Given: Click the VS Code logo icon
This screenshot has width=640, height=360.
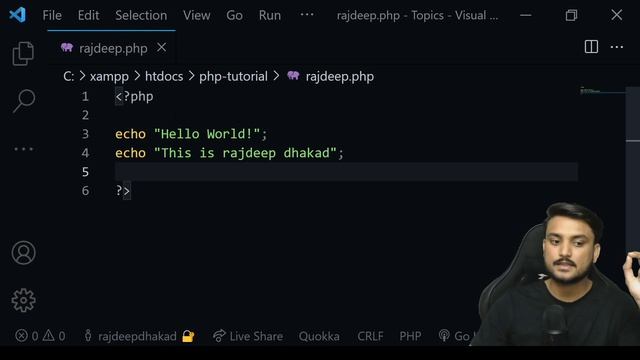Looking at the screenshot, I should click(18, 15).
